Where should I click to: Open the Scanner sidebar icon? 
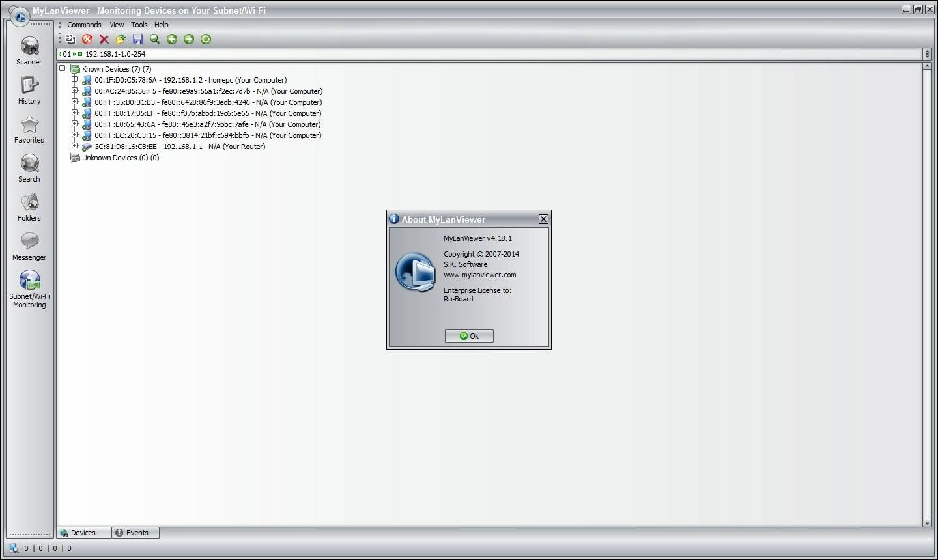29,46
